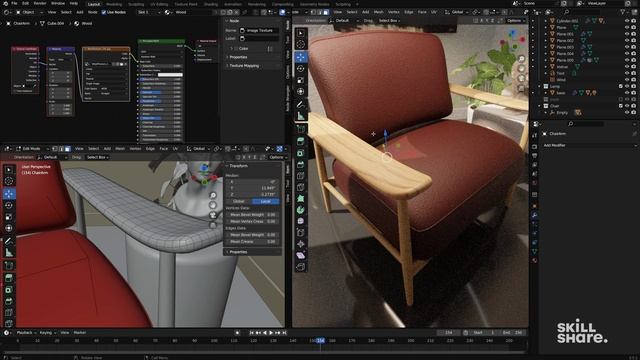Toggle the Use Nodes checkbox

coord(104,12)
